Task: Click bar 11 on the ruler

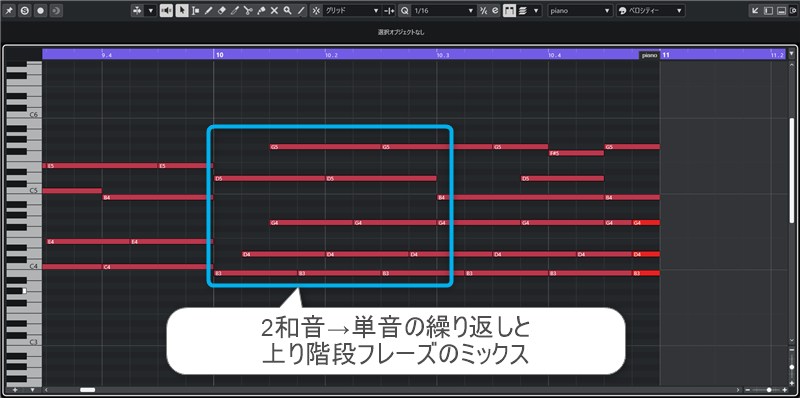Action: point(665,54)
